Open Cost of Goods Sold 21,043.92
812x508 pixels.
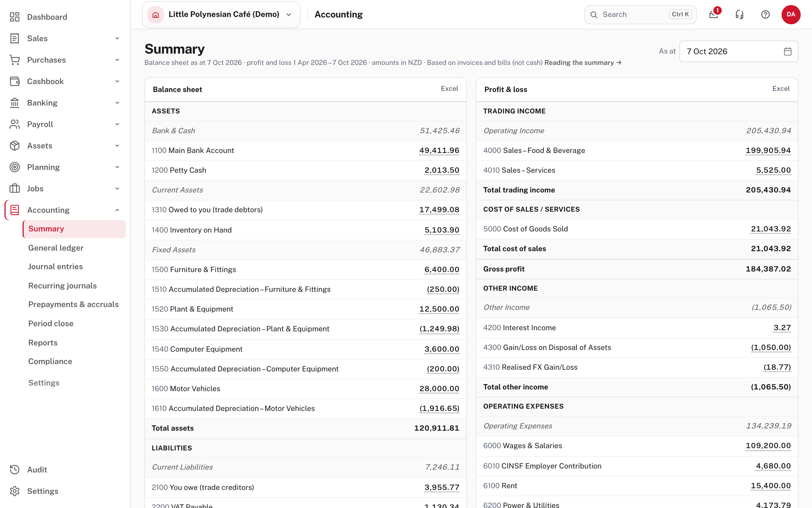click(x=771, y=229)
